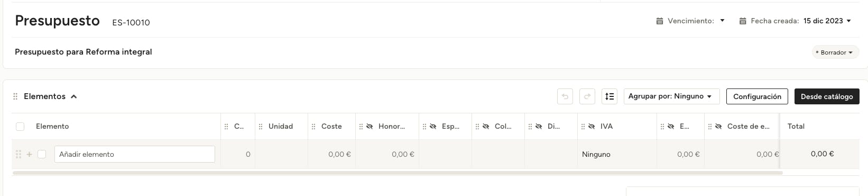Click the Desde catálogo button
This screenshot has height=196, width=868.
point(827,96)
